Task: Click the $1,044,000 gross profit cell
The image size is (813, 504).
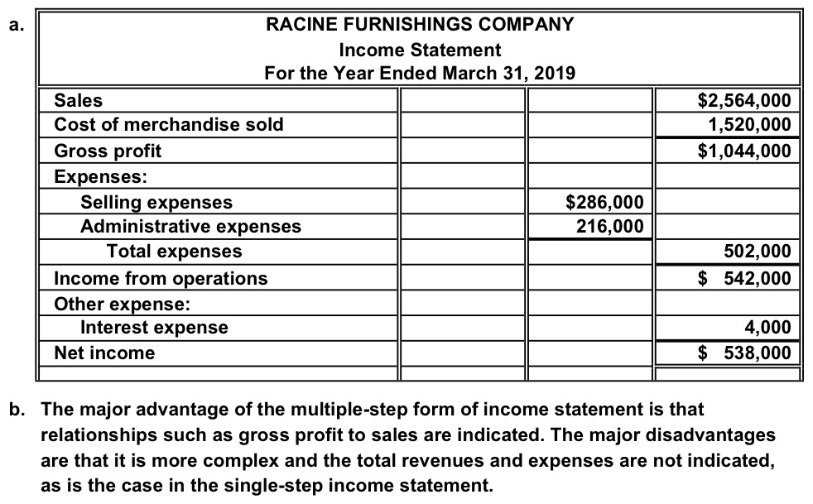Action: click(727, 151)
